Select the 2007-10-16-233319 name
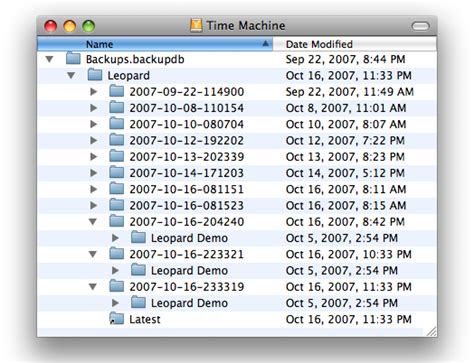Viewport: 474px width, 363px height. click(x=187, y=287)
